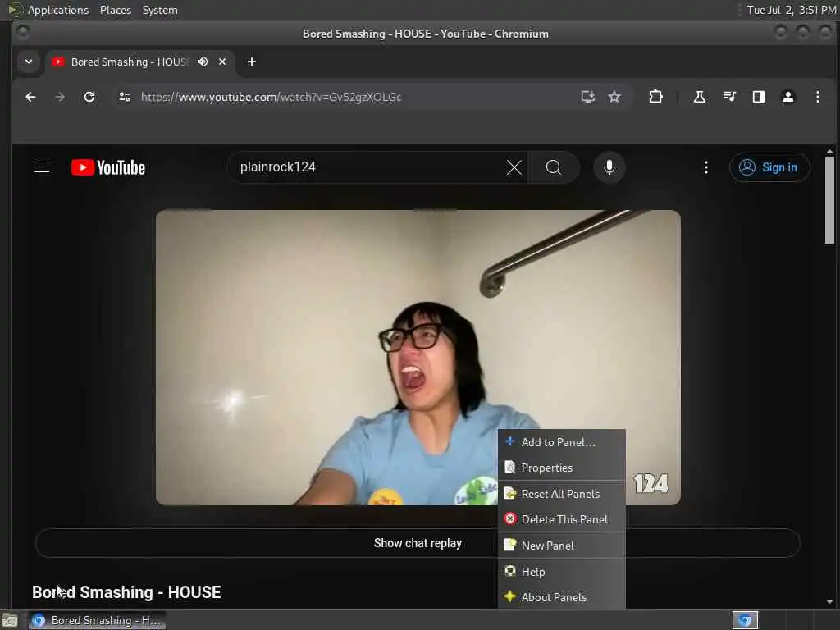Viewport: 840px width, 630px height.
Task: Open YouTube settings three-dot menu
Action: click(706, 167)
